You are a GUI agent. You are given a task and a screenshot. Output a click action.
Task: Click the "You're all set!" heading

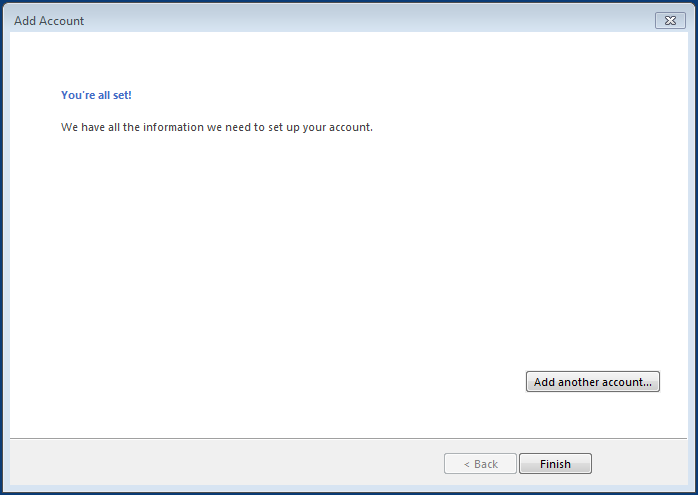96,95
